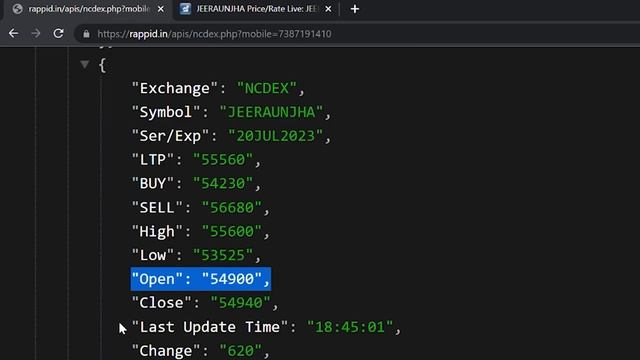Image resolution: width=640 pixels, height=360 pixels.
Task: Close the JEERAUNJHA Price/Rate Live tab
Action: pos(328,9)
